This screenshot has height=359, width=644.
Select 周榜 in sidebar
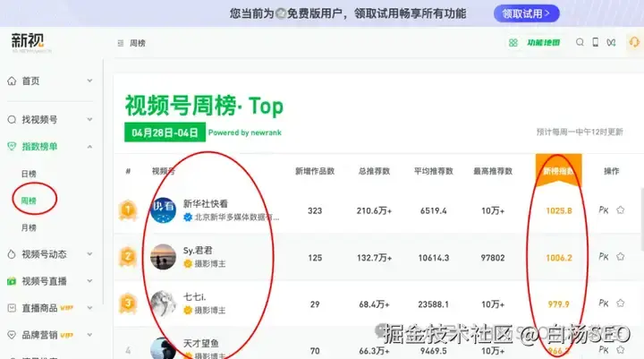29,201
